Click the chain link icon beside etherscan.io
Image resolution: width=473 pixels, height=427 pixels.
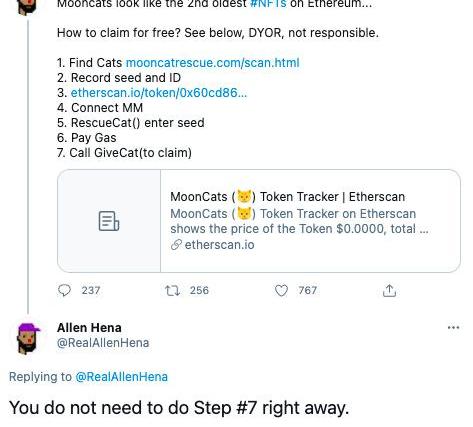(176, 245)
